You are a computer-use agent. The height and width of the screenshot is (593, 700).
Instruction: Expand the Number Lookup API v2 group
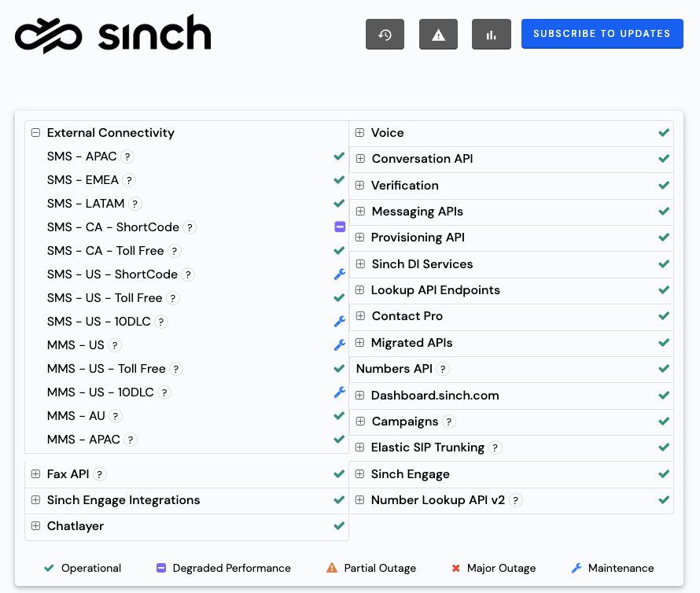click(x=359, y=499)
